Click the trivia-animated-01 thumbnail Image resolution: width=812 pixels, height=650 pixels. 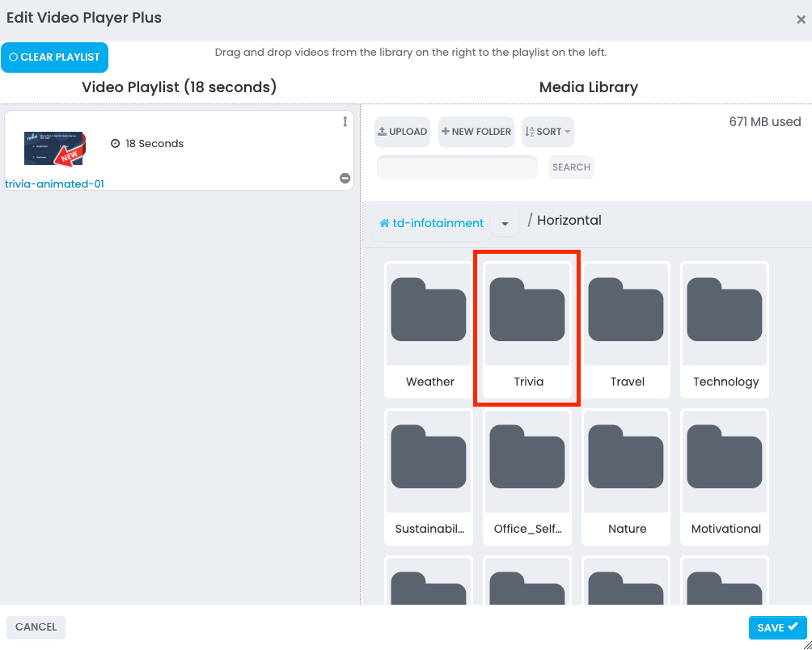click(55, 148)
